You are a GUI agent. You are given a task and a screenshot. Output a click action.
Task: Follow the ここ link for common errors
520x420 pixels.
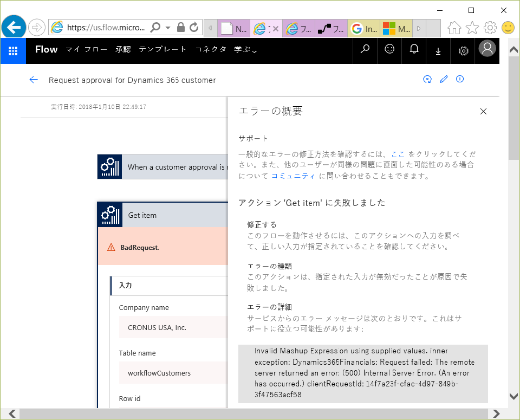coord(398,154)
